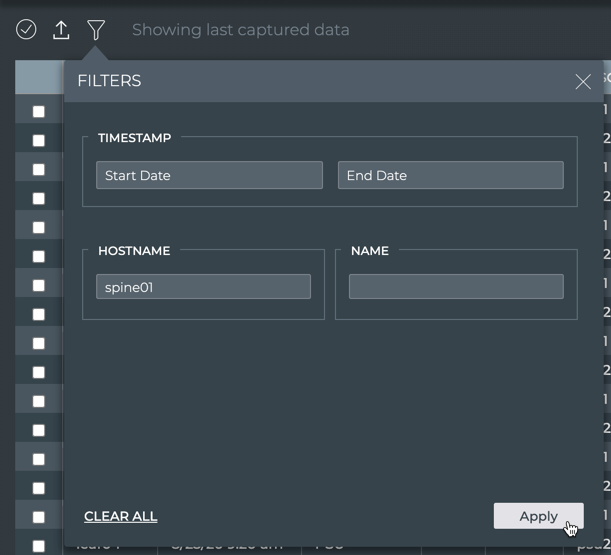Screen dimensions: 611x555
Task: Close the Filters panel with the X
Action: pos(583,82)
